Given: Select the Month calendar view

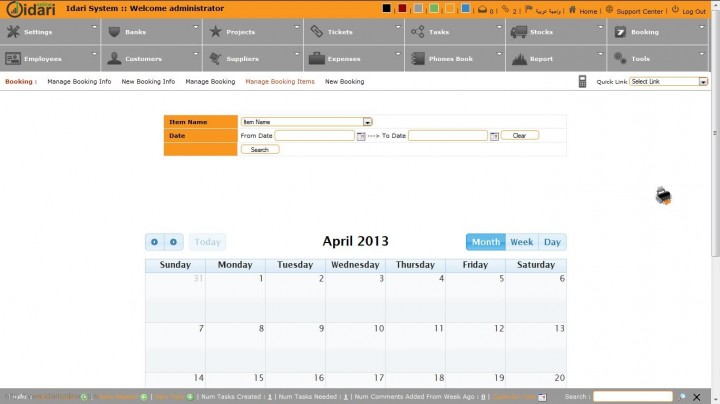Looking at the screenshot, I should pos(486,242).
